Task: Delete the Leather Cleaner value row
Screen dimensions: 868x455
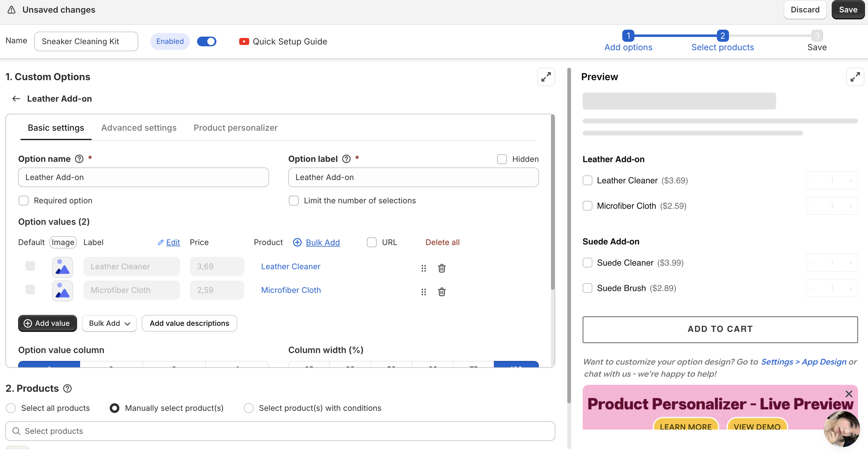Action: (442, 268)
